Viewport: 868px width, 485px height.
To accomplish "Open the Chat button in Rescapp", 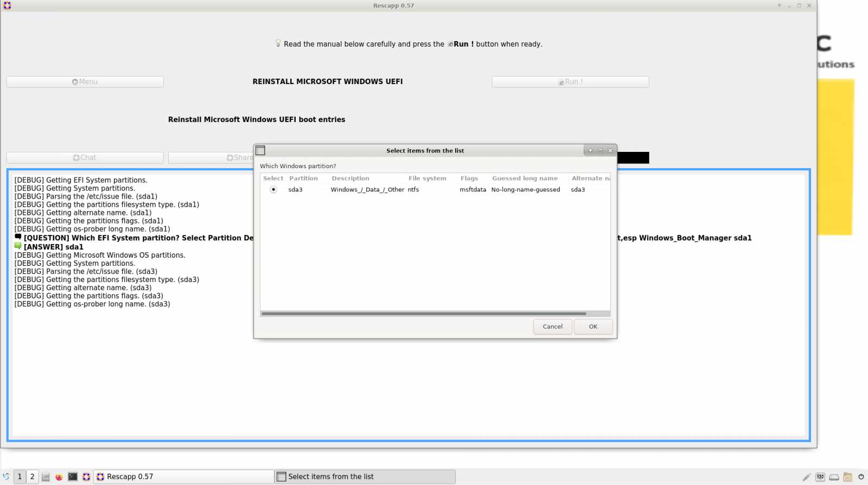I will 85,158.
